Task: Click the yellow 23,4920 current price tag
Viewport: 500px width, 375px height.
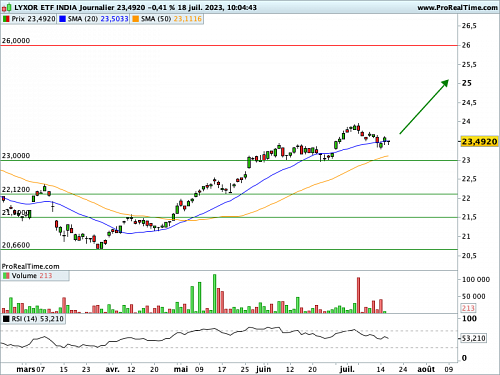Action: 479,142
